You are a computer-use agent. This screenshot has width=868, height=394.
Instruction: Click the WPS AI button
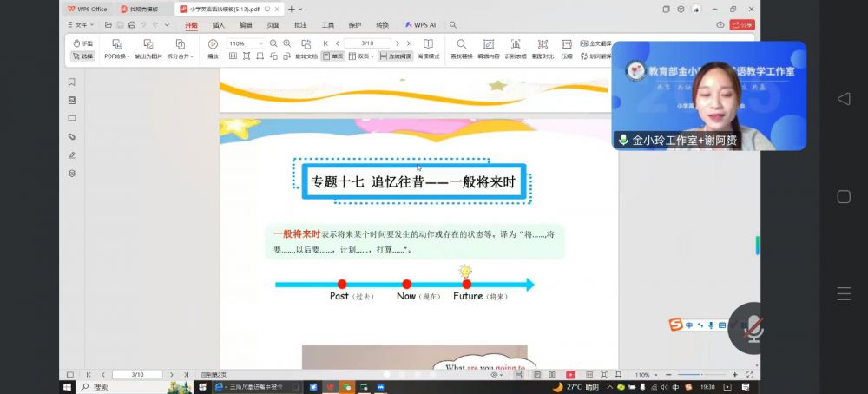[420, 25]
